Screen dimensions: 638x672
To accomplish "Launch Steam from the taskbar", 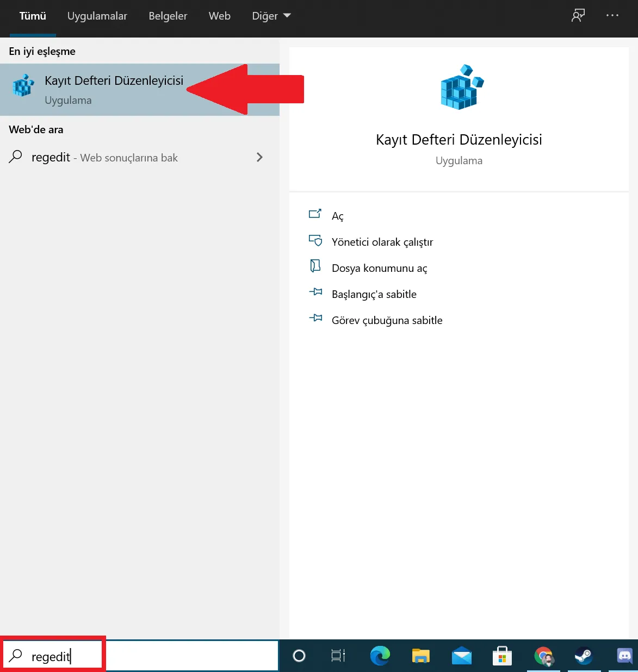I will tap(584, 656).
